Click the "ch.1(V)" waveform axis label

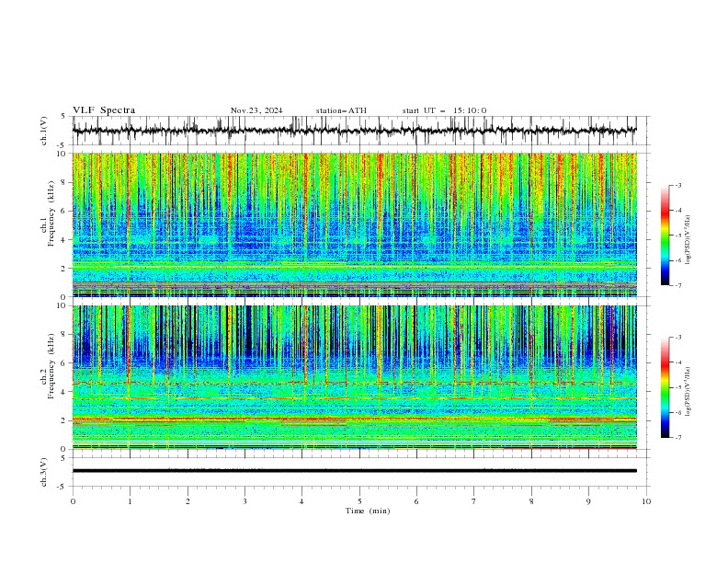(44, 131)
